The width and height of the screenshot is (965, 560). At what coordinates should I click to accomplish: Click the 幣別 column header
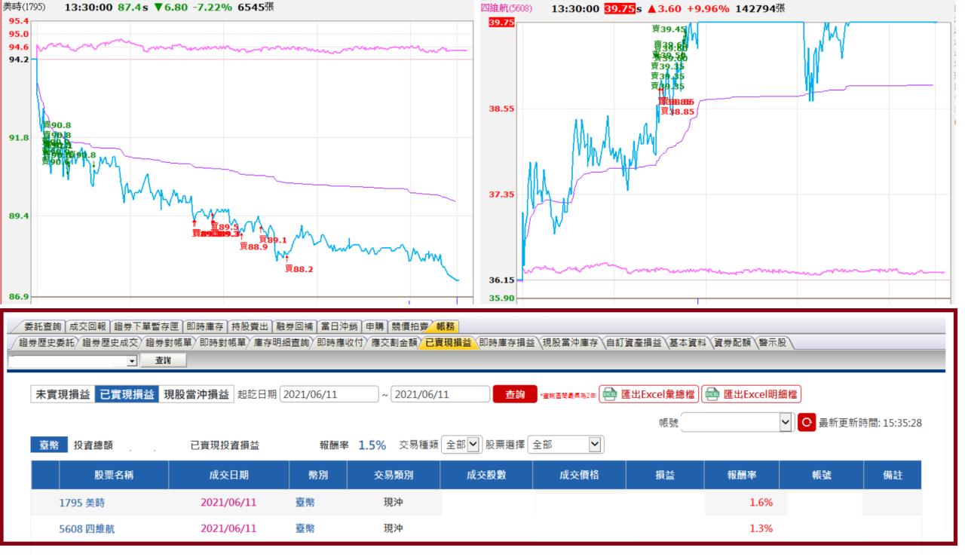317,474
